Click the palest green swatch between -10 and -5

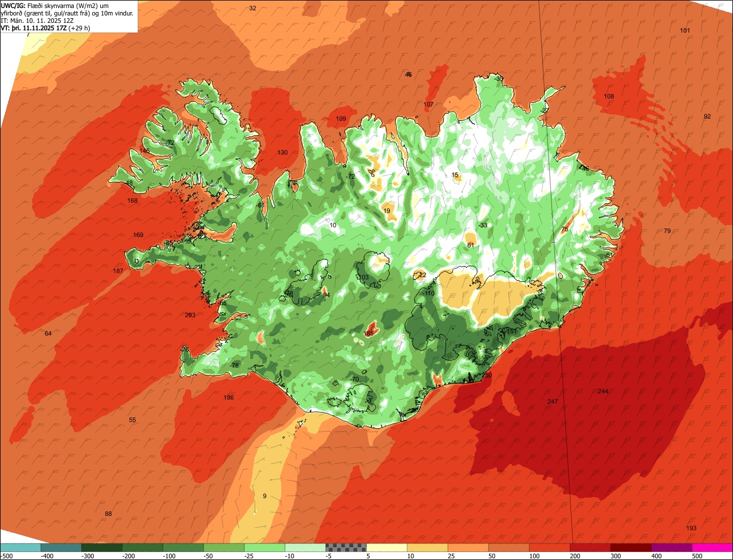pos(305,547)
